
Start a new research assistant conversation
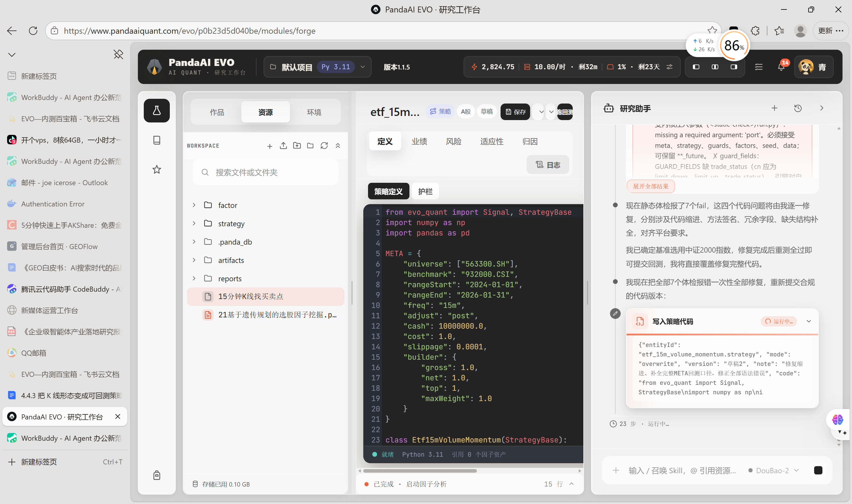(774, 108)
